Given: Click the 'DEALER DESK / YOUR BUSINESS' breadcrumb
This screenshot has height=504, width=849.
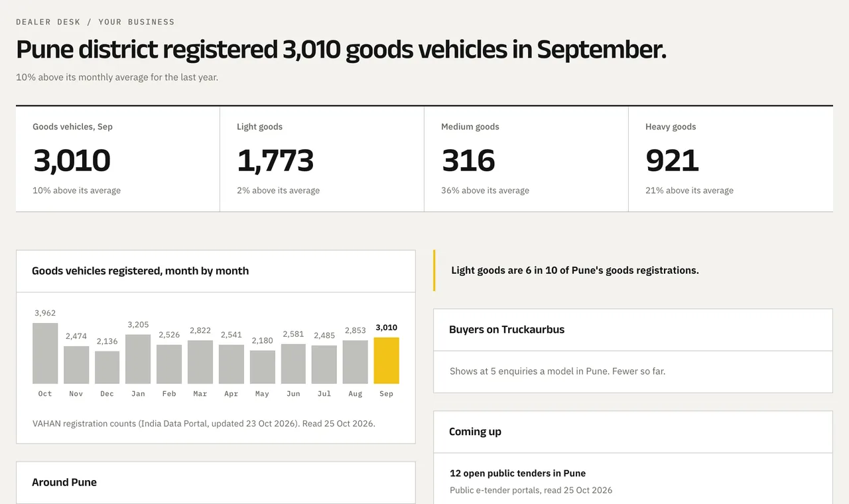Looking at the screenshot, I should [x=96, y=22].
